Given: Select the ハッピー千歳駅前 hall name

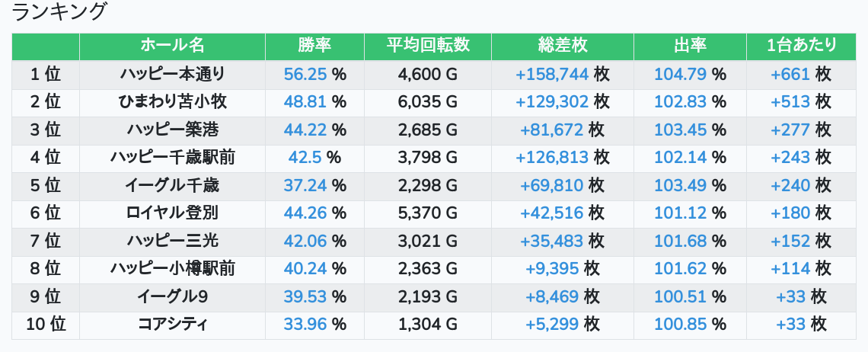Looking at the screenshot, I should 173,157.
